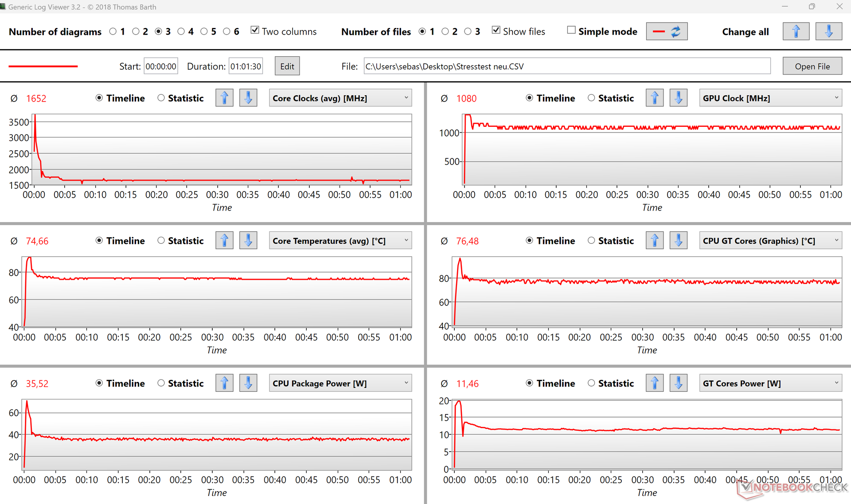851x504 pixels.
Task: Click up arrow beside CPU Package Power diagram
Action: point(224,383)
